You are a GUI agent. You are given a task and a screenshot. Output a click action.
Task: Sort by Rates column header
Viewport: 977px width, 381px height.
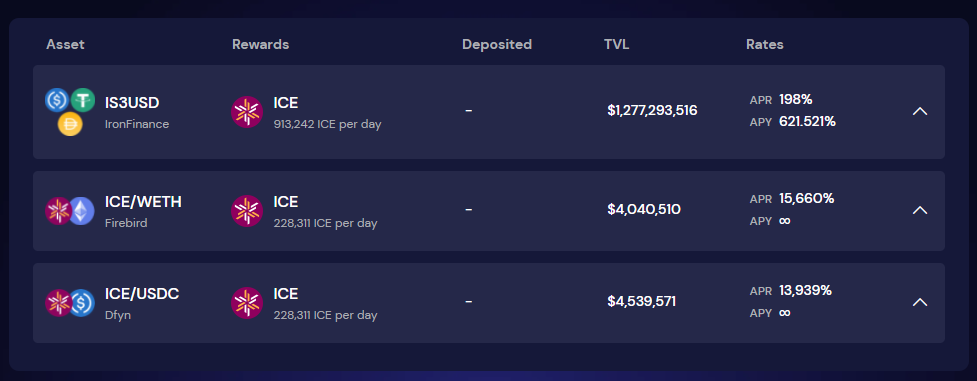point(765,44)
